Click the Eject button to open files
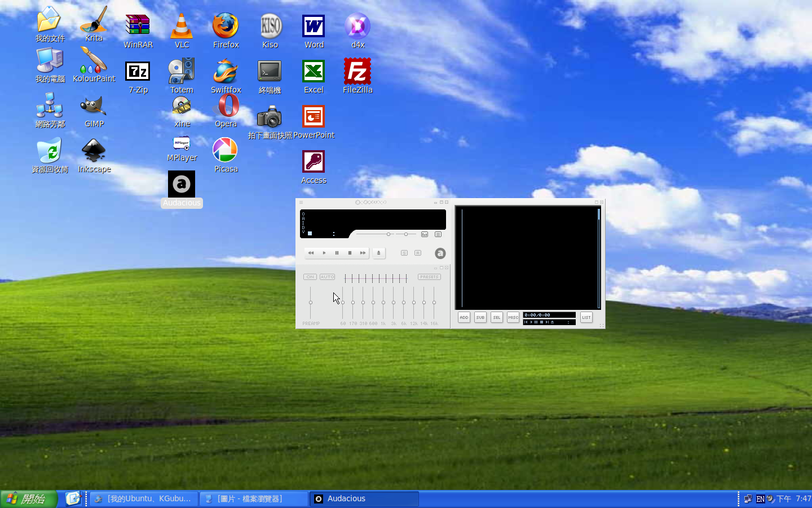The image size is (812, 508). [x=379, y=253]
